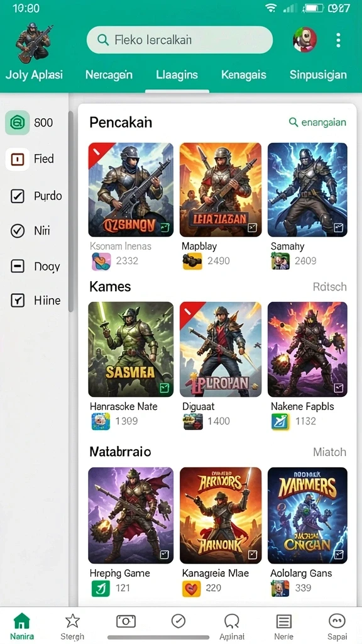Switch to the Kenagais tab

[x=243, y=75]
